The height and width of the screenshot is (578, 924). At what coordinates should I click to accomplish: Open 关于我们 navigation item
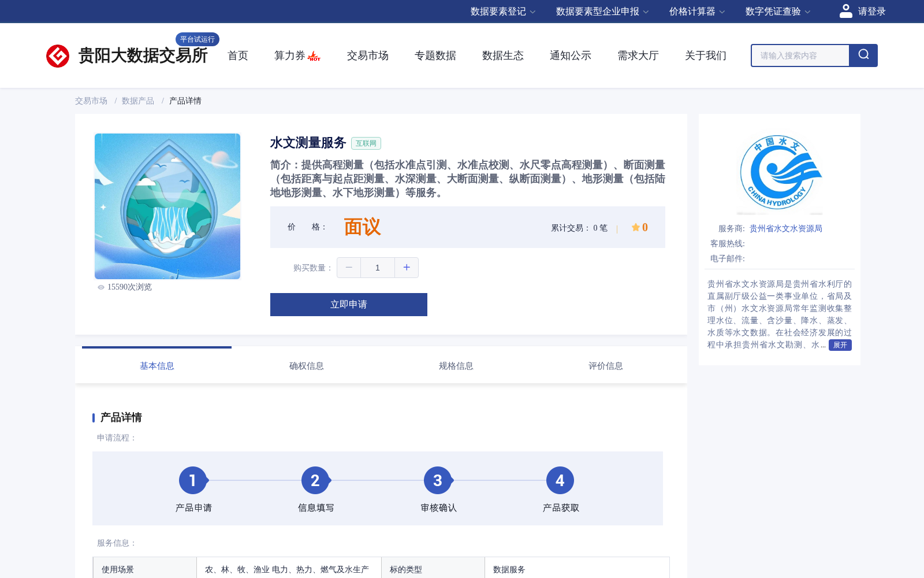pyautogui.click(x=706, y=55)
